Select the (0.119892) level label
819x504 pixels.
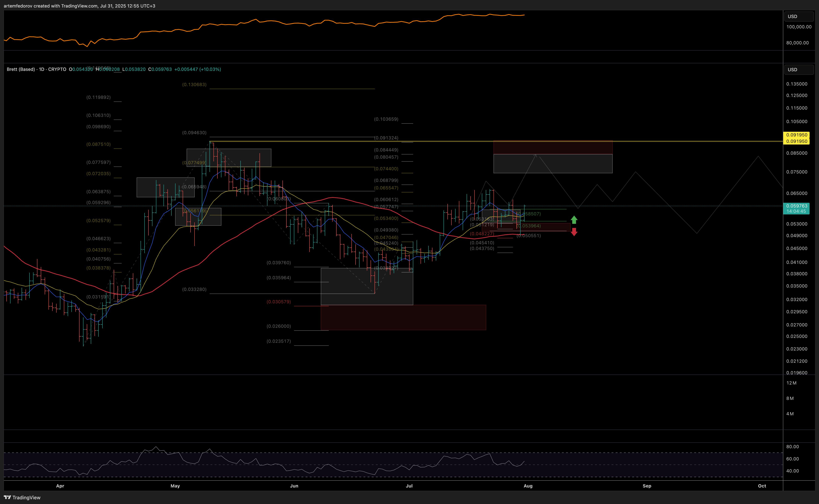[x=98, y=97]
